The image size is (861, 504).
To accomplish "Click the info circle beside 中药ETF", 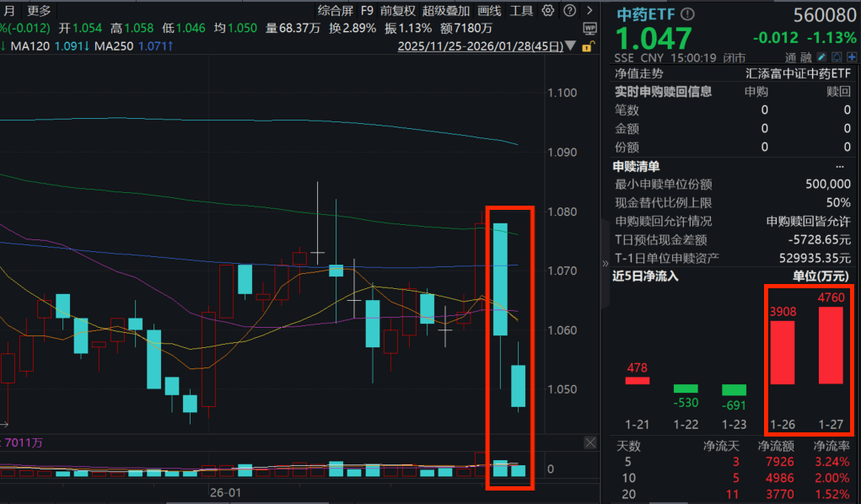I will tap(686, 15).
